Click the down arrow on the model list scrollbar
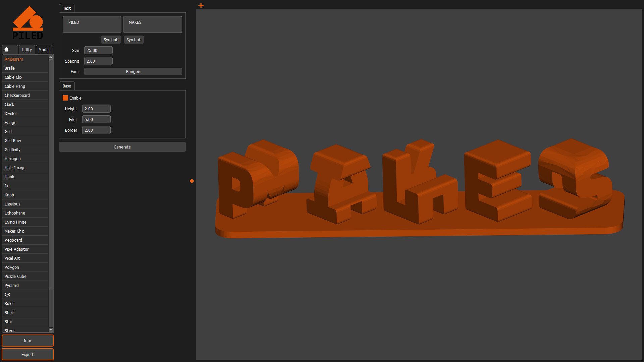 coord(51,330)
